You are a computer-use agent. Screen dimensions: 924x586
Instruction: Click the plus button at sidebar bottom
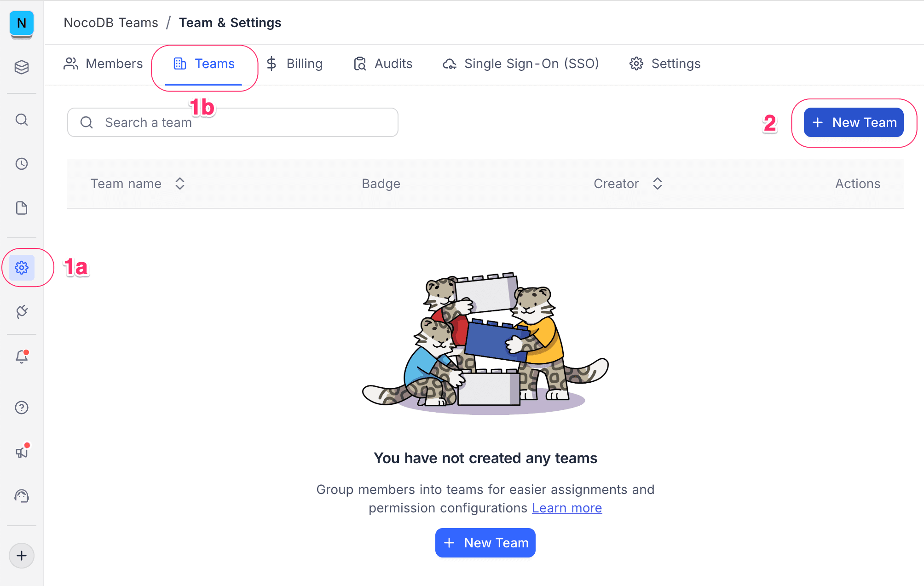[x=22, y=556]
